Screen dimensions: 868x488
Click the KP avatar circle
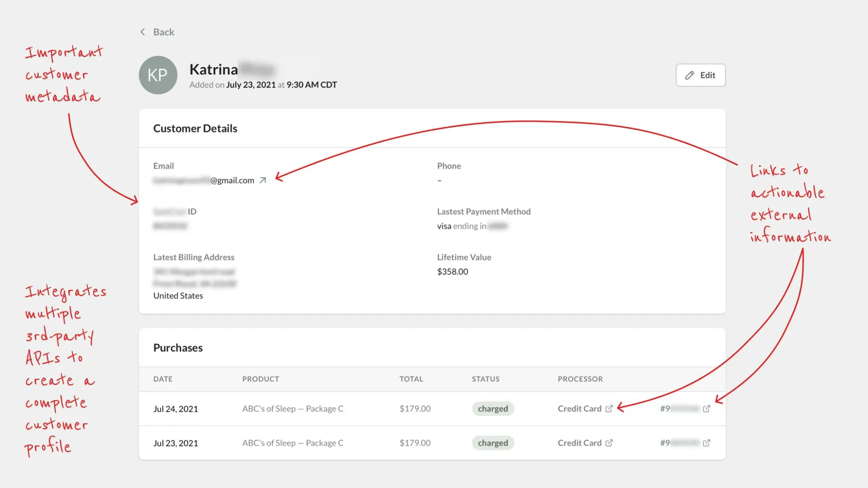158,75
